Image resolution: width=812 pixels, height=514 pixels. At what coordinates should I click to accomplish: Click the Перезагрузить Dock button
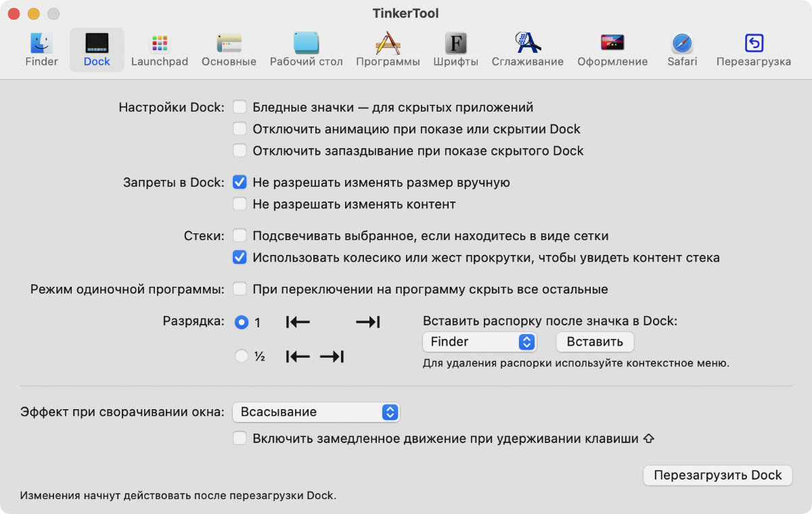tap(717, 475)
